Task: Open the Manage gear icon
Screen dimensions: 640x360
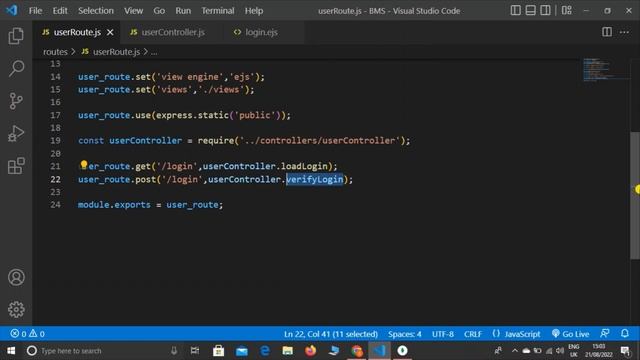Action: (16, 309)
